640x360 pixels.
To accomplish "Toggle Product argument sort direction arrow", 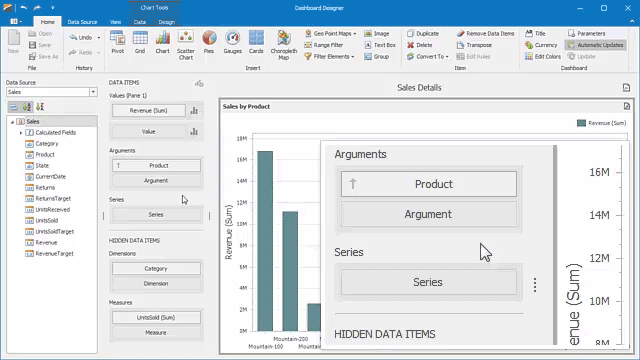I will pos(118,165).
